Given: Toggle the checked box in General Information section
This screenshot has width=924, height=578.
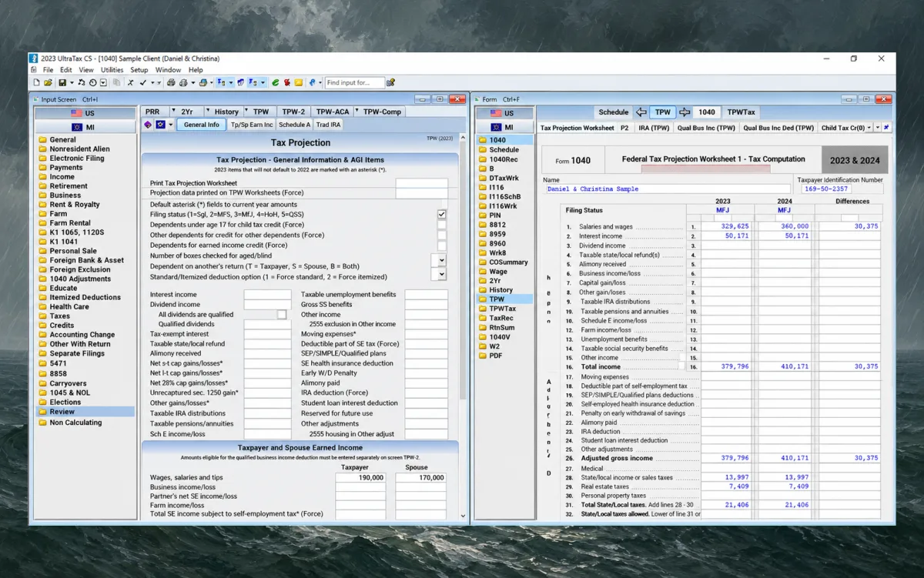Looking at the screenshot, I should (x=442, y=214).
